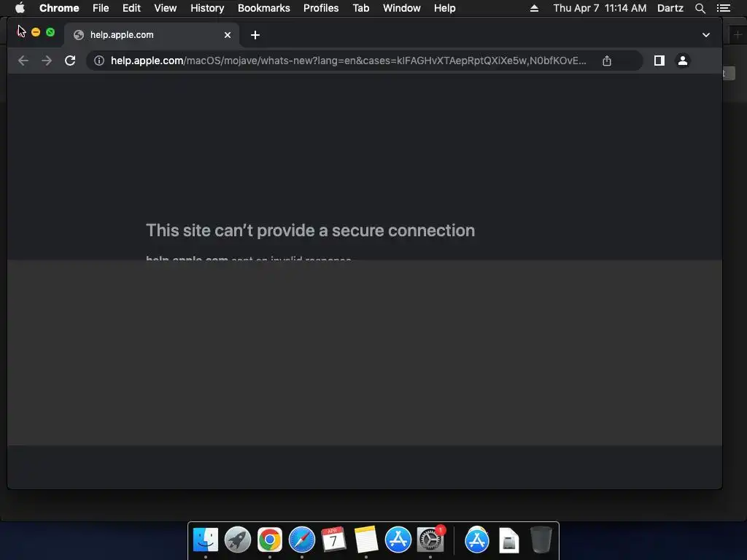Click the error heading about secure connection
This screenshot has height=560, width=747.
pos(310,230)
